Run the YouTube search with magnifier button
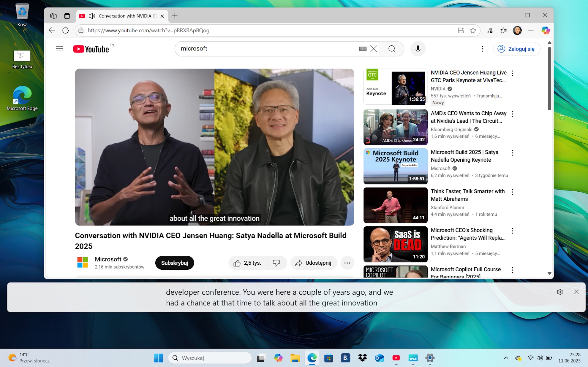The image size is (588, 367). (x=392, y=49)
